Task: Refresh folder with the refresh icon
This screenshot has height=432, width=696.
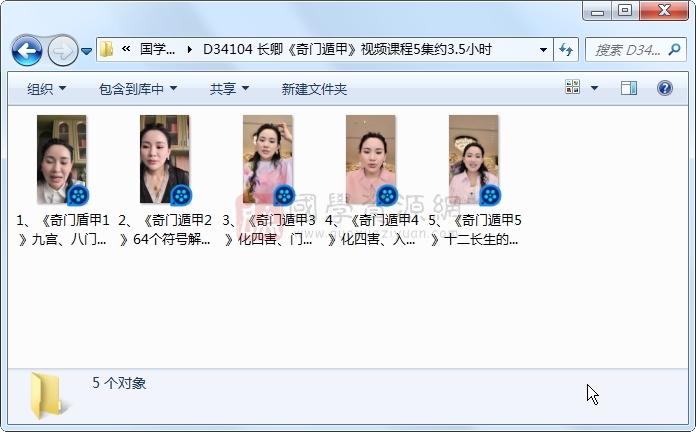Action: [566, 50]
